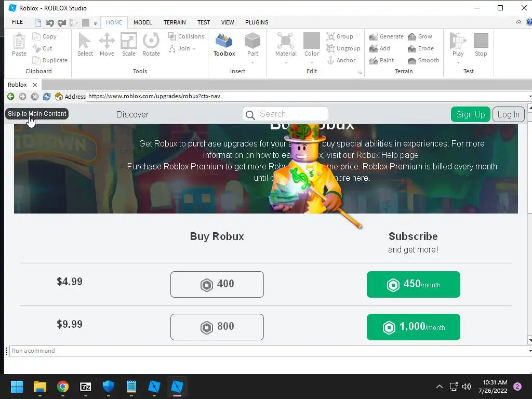Choose the Rotate tool
The width and height of the screenshot is (532, 399).
tap(151, 45)
